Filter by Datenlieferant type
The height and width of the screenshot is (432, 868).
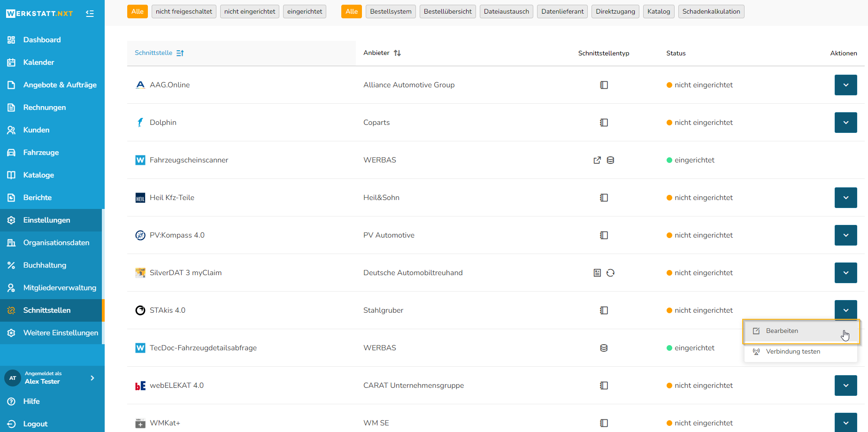point(562,12)
